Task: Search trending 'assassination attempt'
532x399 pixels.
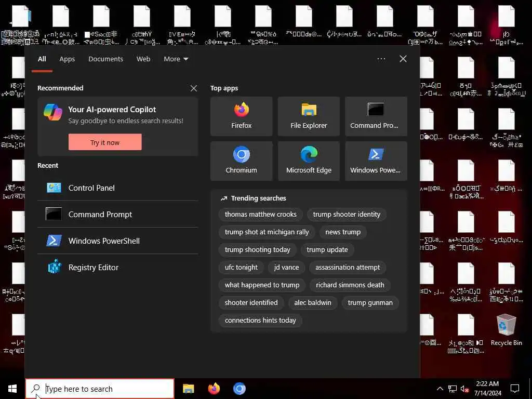Action: [348, 268]
